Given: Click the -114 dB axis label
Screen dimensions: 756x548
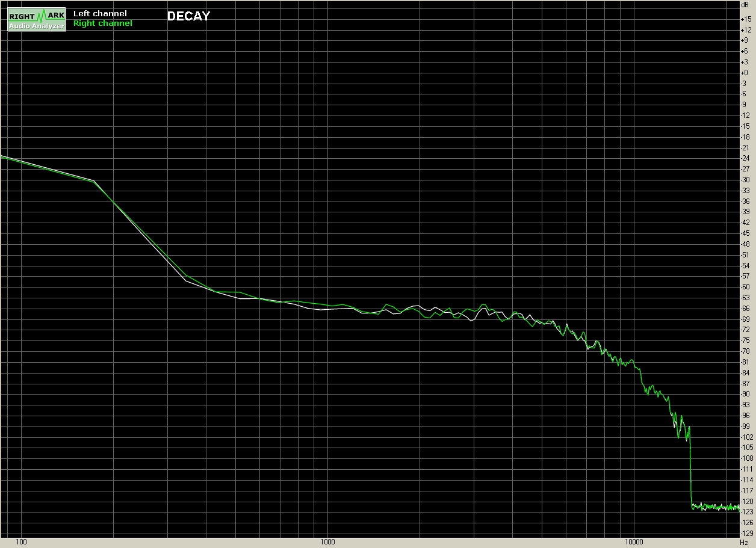Looking at the screenshot, I should tap(747, 480).
